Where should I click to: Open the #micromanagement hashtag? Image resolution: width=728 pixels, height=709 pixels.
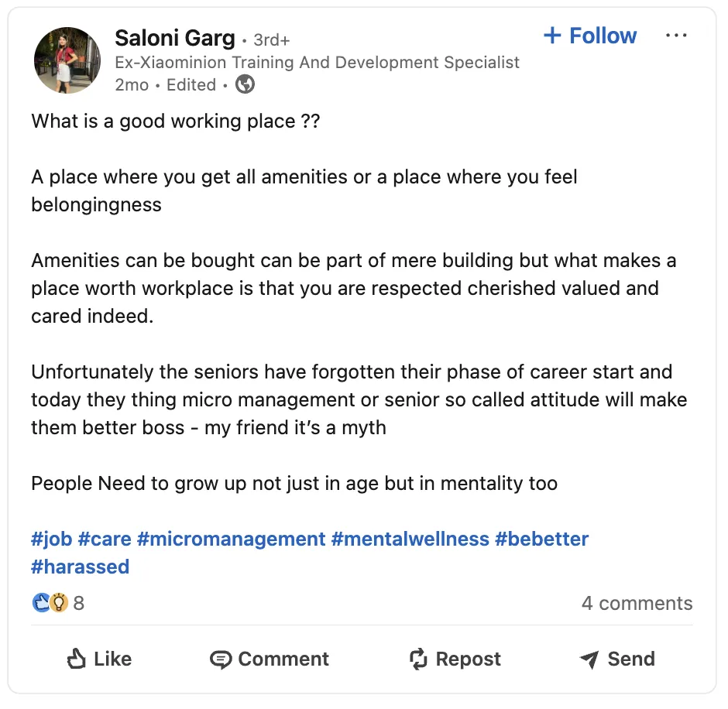click(232, 539)
